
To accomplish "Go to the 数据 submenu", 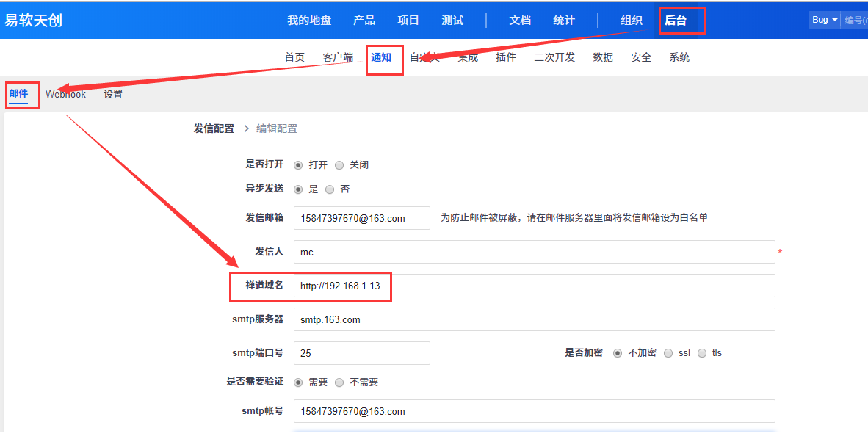I will (x=603, y=57).
